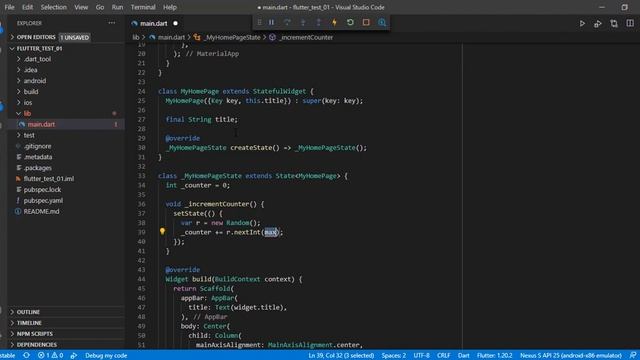Open the File menu
The width and height of the screenshot is (640, 360).
pyautogui.click(x=9, y=7)
